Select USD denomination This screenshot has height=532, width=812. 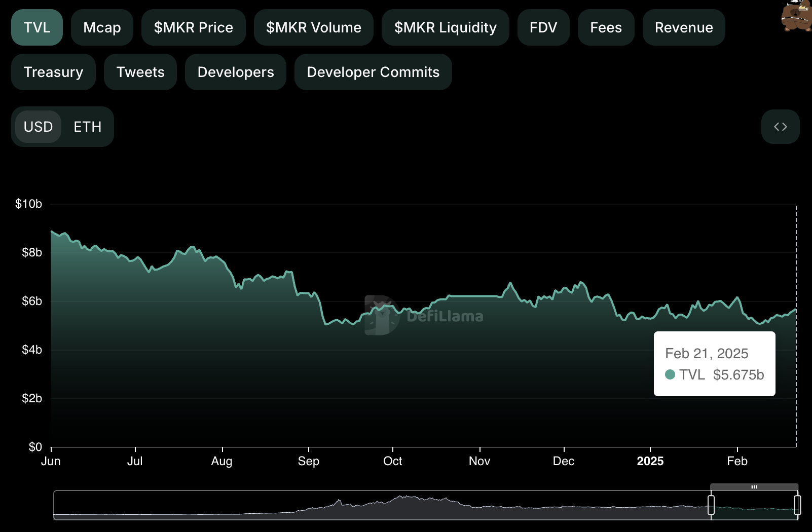coord(39,127)
